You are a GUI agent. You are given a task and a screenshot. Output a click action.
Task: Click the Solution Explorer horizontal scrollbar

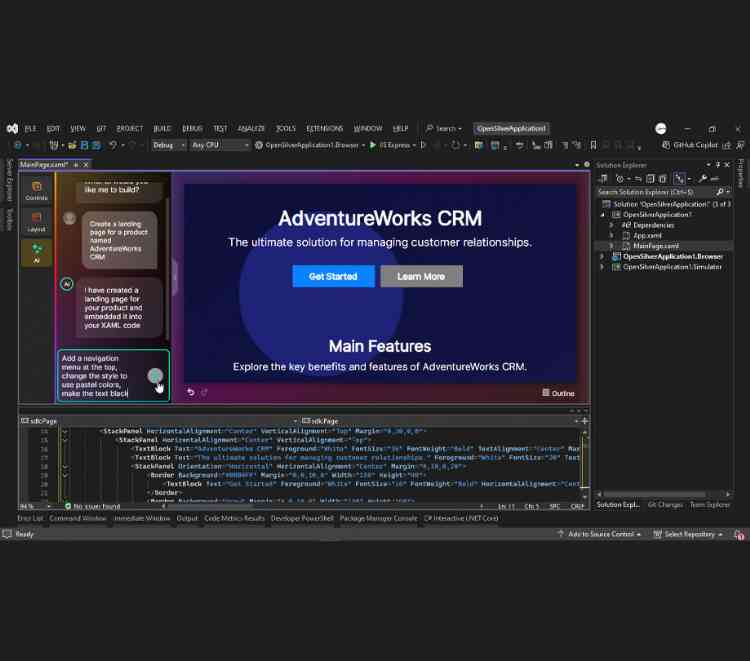(654, 494)
